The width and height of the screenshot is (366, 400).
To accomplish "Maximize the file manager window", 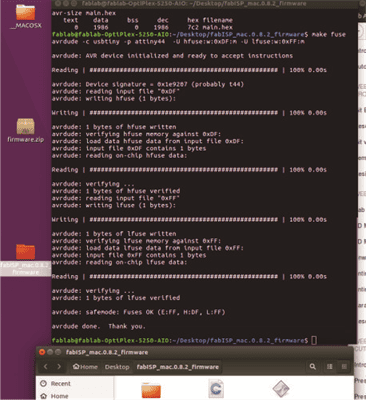I will click(58, 352).
